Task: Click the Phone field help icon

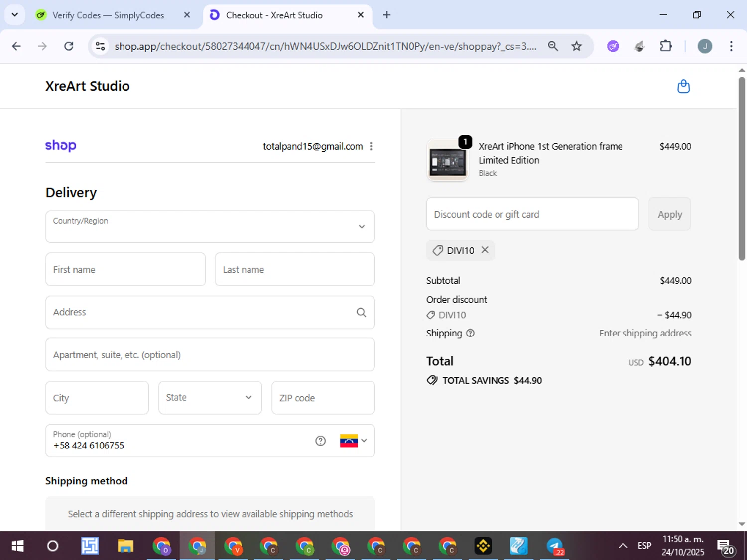Action: 320,441
